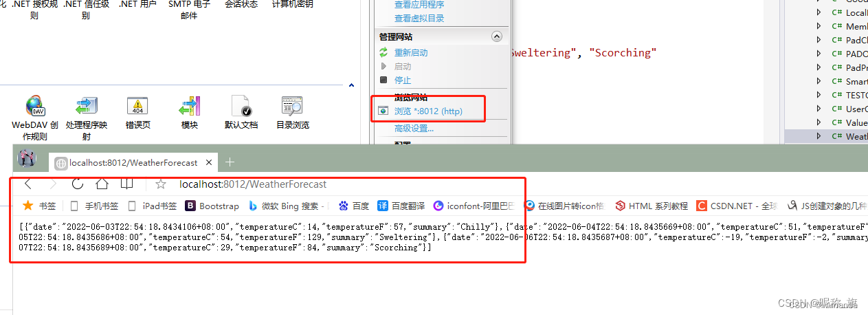Open the HTML 系列教程 bookmark

(x=652, y=206)
